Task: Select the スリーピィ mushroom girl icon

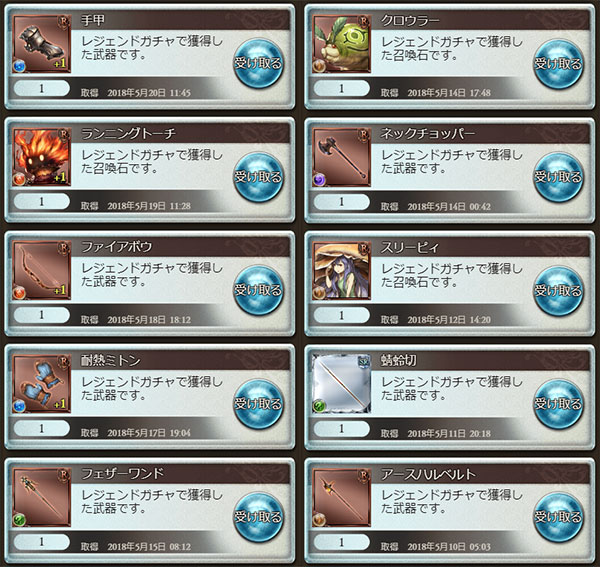Action: (x=342, y=270)
